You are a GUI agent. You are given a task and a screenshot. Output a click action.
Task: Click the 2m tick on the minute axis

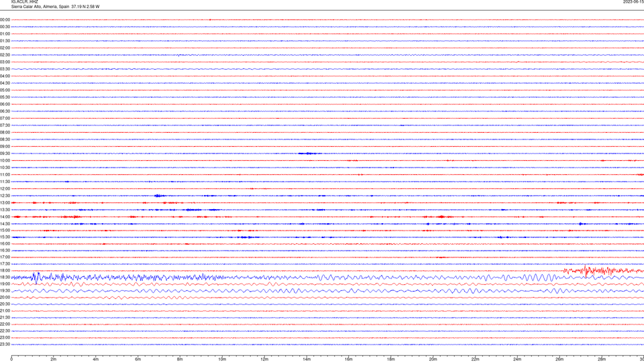pos(54,359)
